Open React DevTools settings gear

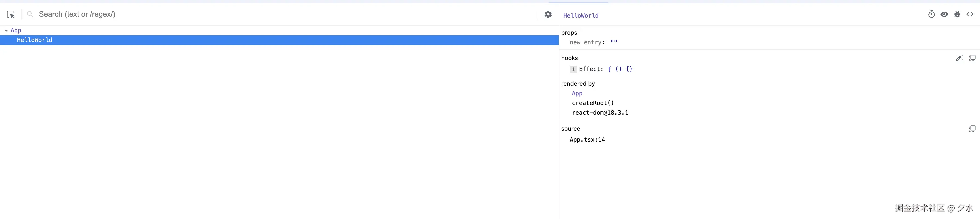(x=548, y=14)
